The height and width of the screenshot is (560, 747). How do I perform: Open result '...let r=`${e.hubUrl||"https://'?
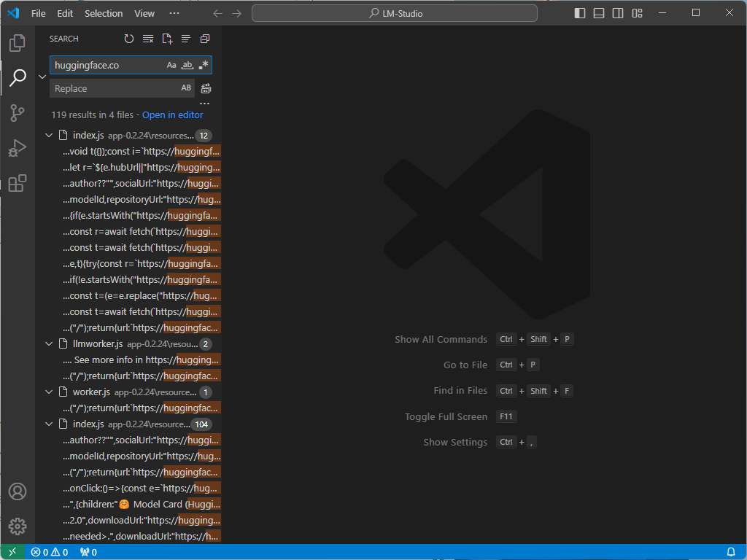tap(142, 168)
